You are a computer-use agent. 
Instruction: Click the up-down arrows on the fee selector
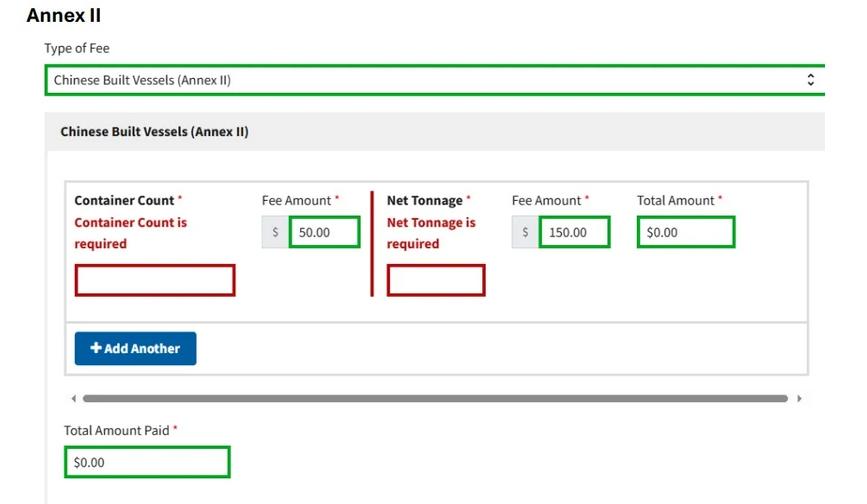click(x=811, y=80)
